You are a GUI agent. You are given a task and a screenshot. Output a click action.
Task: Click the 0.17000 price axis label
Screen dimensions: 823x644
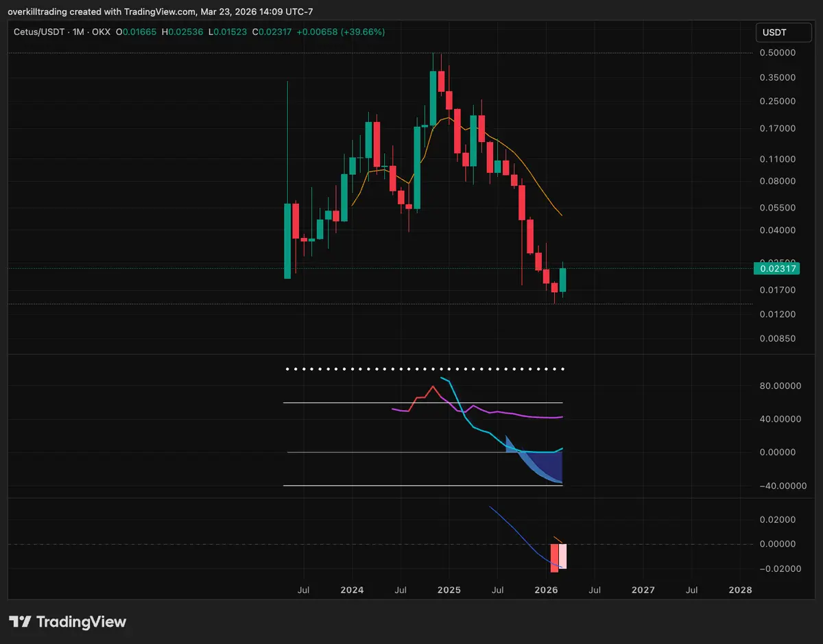[776, 128]
